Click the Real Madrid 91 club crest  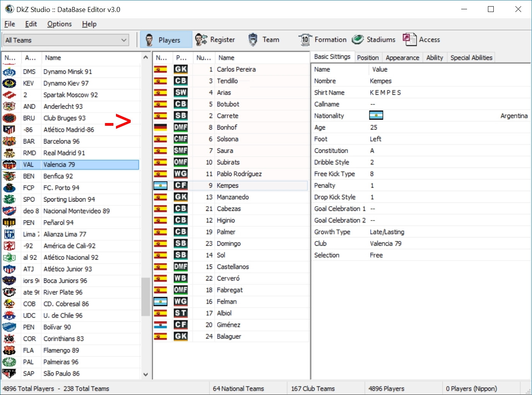coord(9,153)
